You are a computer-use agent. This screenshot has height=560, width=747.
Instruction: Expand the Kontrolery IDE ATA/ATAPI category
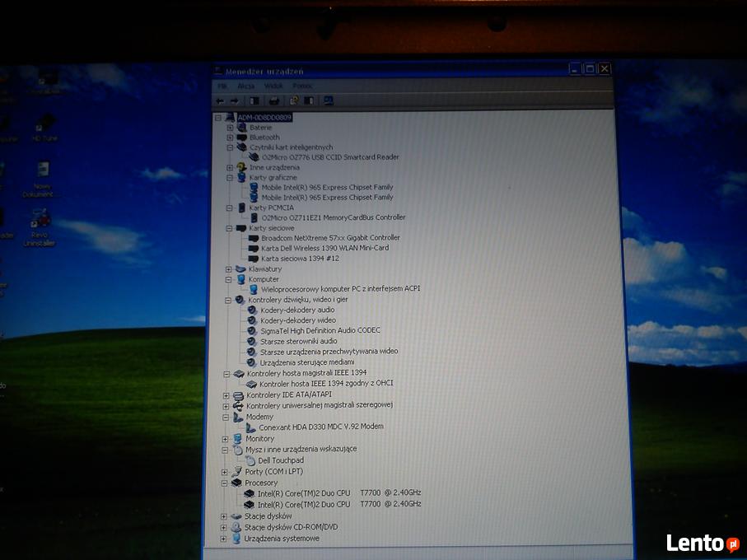tap(226, 395)
